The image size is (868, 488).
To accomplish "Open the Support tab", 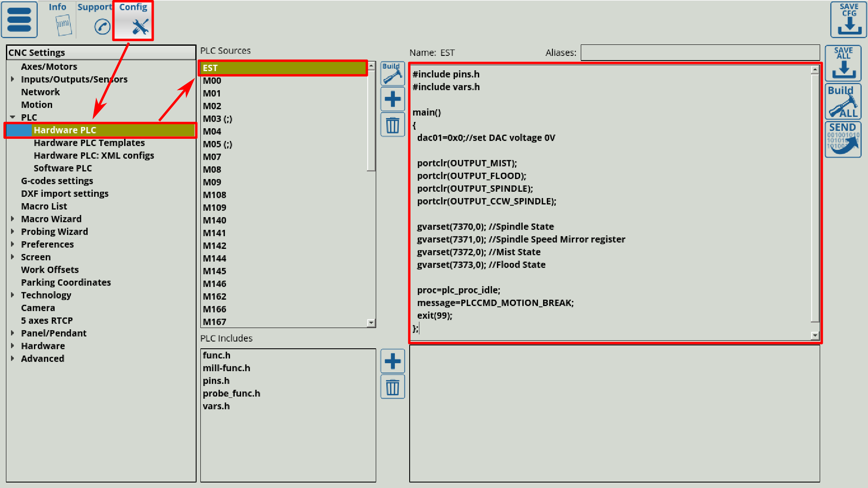I will (x=94, y=19).
